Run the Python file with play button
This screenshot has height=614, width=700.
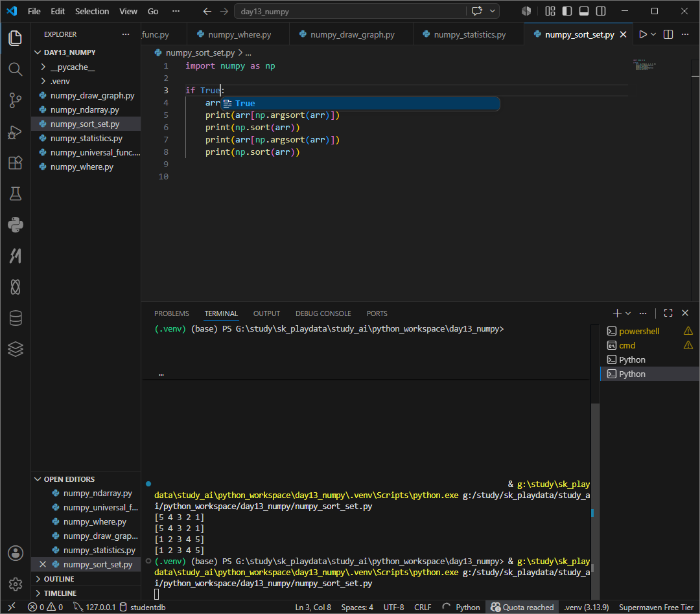(643, 34)
